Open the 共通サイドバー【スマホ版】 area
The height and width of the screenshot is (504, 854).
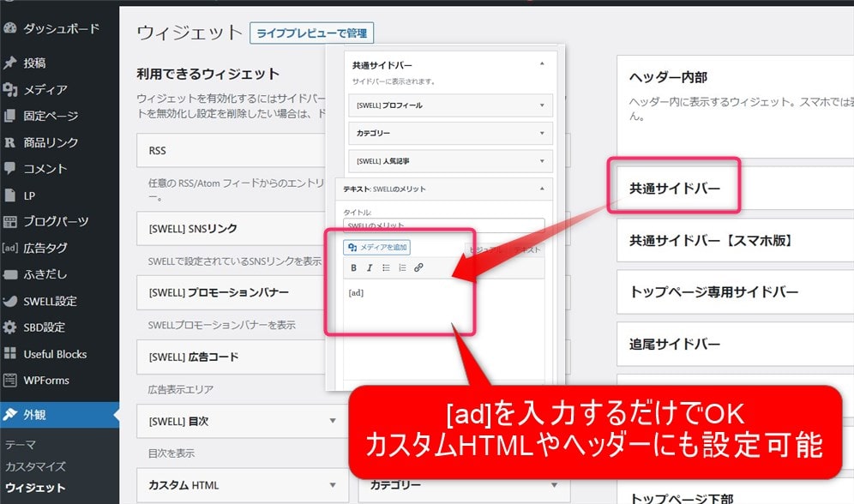pos(736,240)
